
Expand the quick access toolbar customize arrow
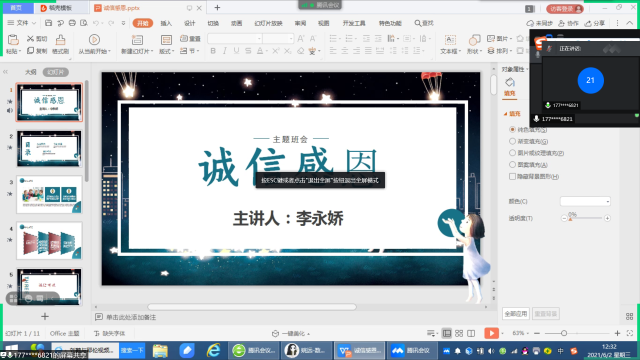(123, 23)
